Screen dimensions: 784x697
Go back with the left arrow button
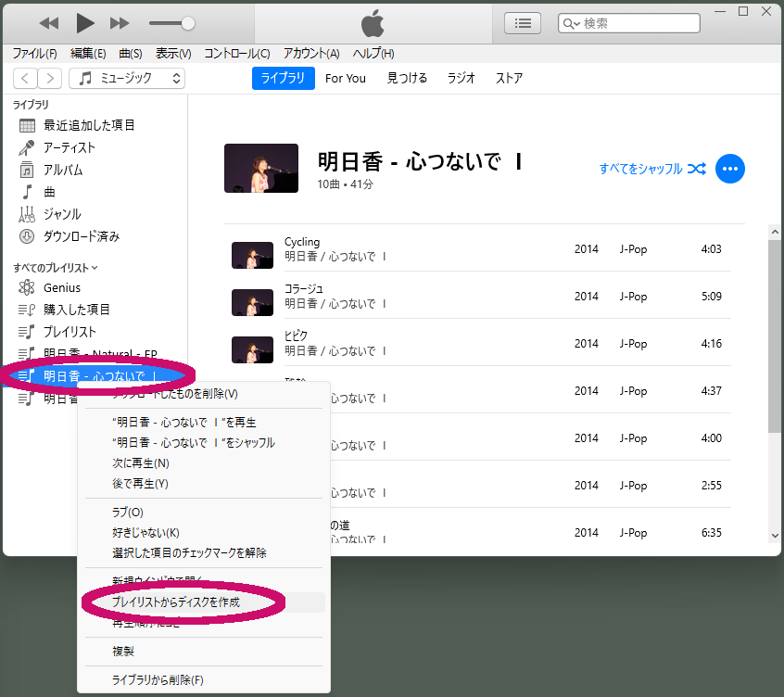(25, 78)
